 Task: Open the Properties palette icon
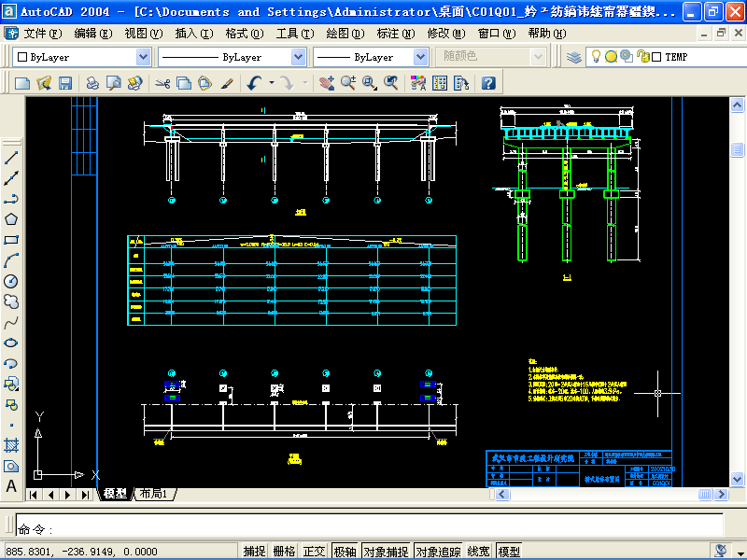tap(417, 83)
